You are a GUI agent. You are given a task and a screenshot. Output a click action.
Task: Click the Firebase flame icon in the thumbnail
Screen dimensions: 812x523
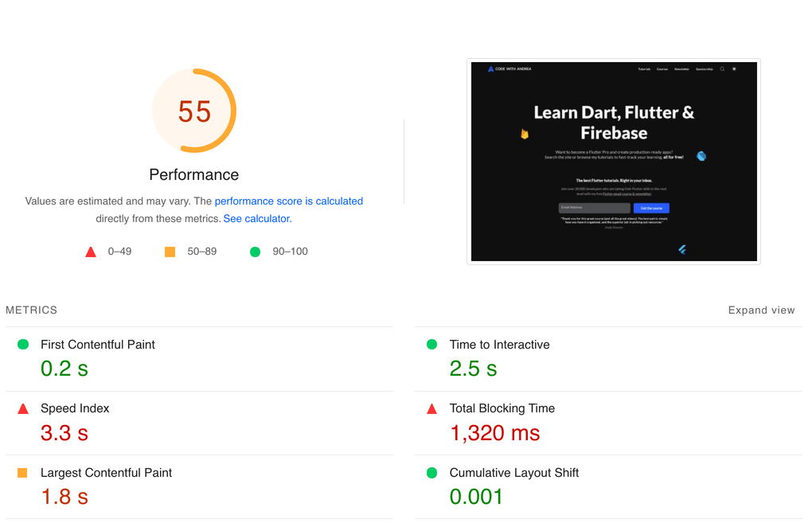pyautogui.click(x=525, y=134)
